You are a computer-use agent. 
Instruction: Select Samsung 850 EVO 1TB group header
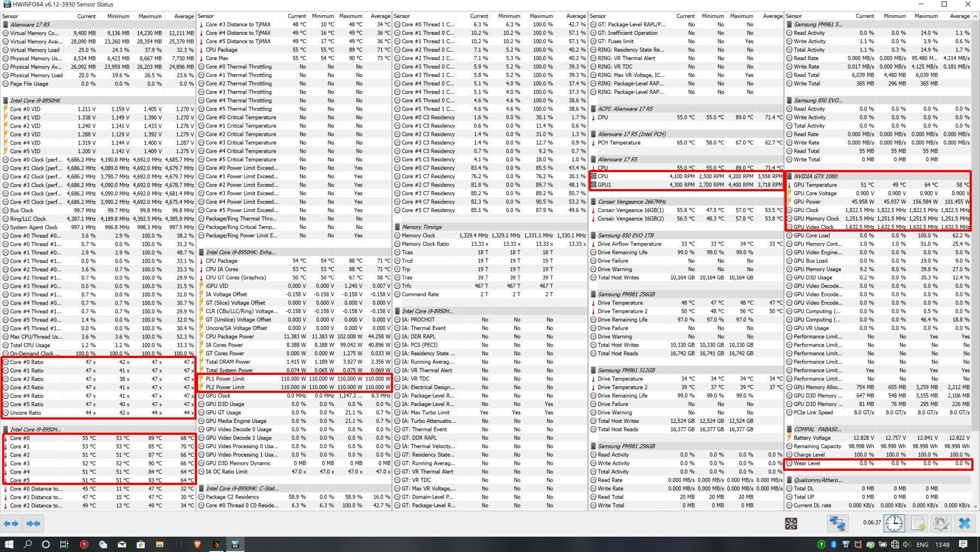point(686,235)
